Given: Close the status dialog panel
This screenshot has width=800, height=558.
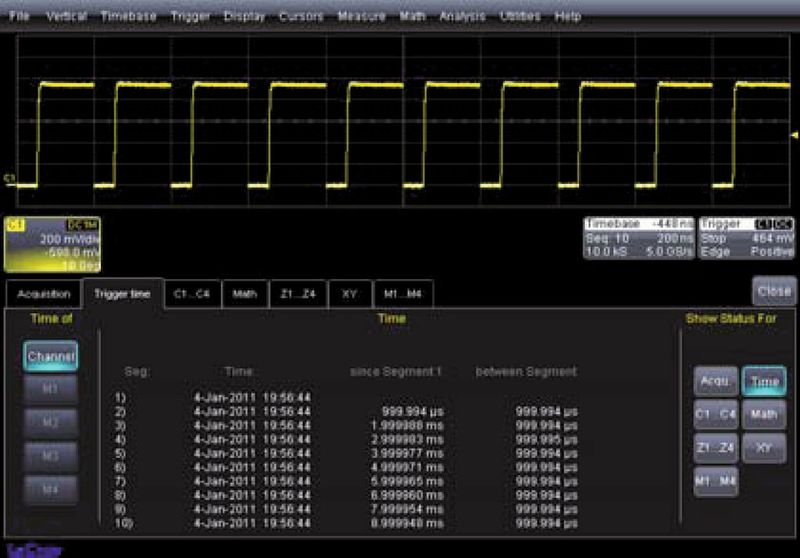Looking at the screenshot, I should coord(773,292).
